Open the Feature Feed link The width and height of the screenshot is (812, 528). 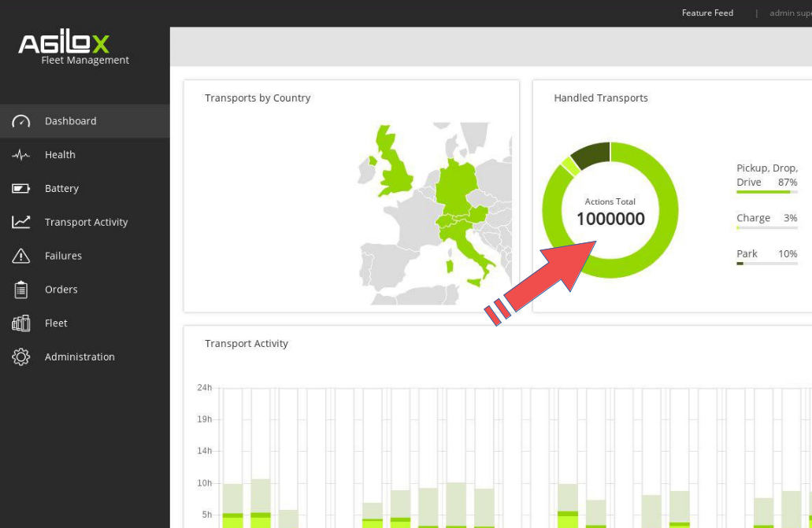point(707,13)
